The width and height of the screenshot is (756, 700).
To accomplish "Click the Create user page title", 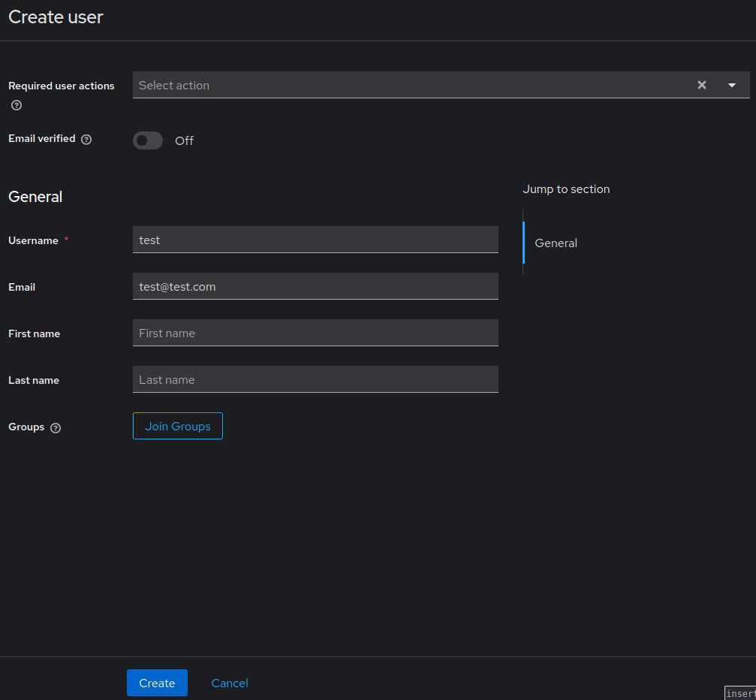I will pos(56,17).
